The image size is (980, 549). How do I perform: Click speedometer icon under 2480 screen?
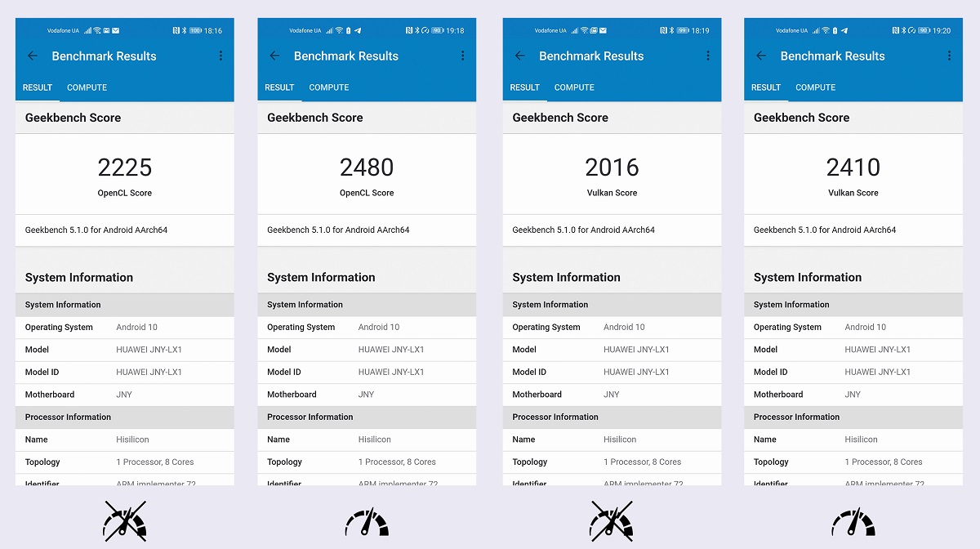coord(367,523)
